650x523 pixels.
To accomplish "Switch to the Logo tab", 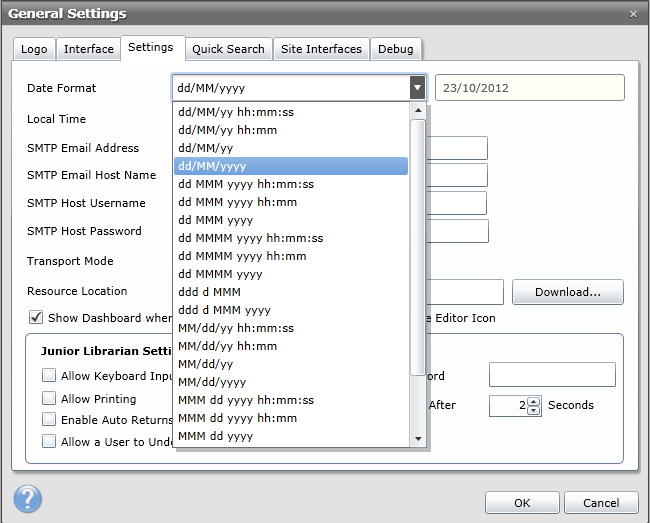I will [34, 49].
